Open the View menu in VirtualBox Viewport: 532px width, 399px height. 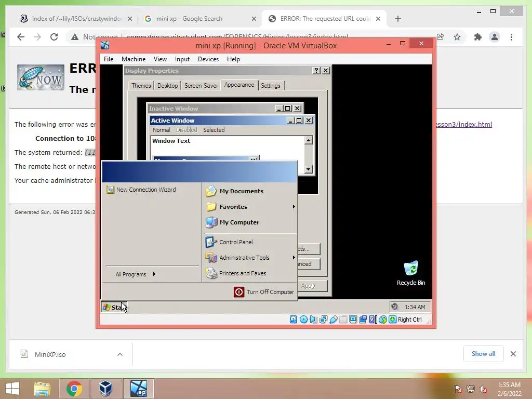point(160,59)
